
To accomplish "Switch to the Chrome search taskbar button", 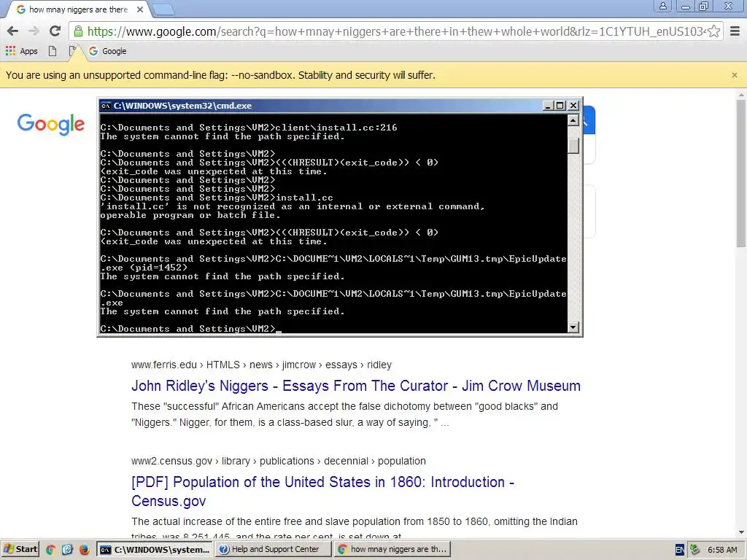I will point(392,550).
